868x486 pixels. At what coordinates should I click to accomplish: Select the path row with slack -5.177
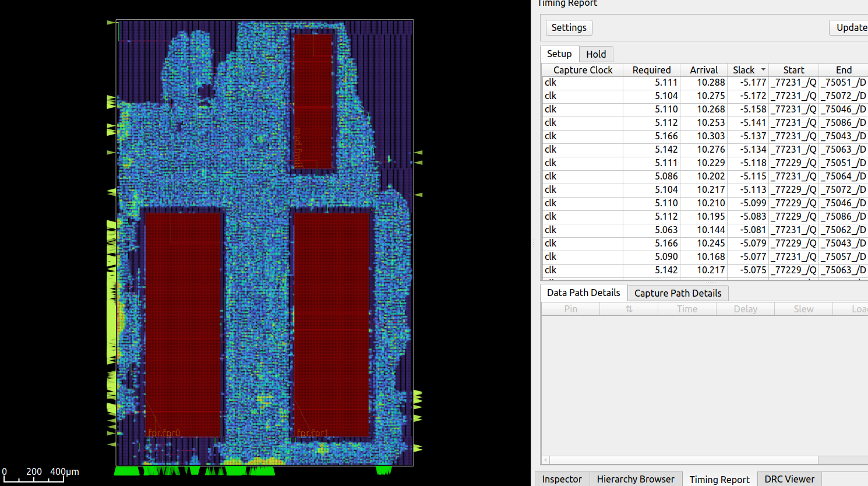pos(705,83)
